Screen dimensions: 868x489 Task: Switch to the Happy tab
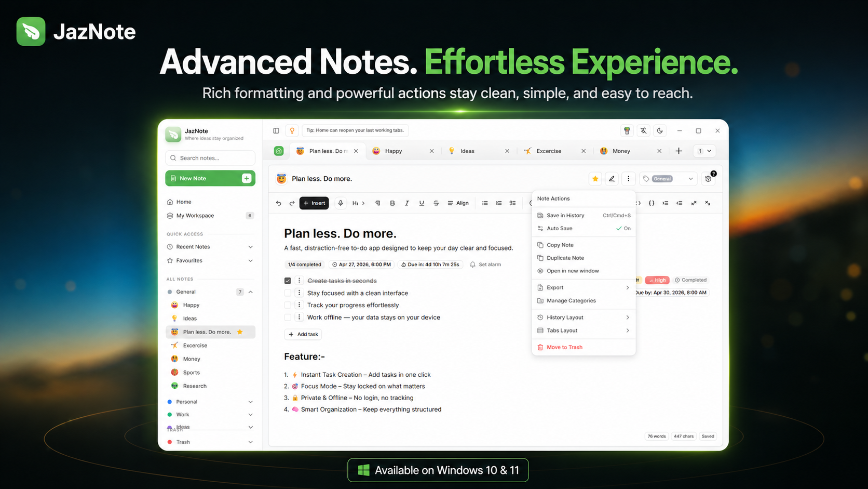pos(403,151)
